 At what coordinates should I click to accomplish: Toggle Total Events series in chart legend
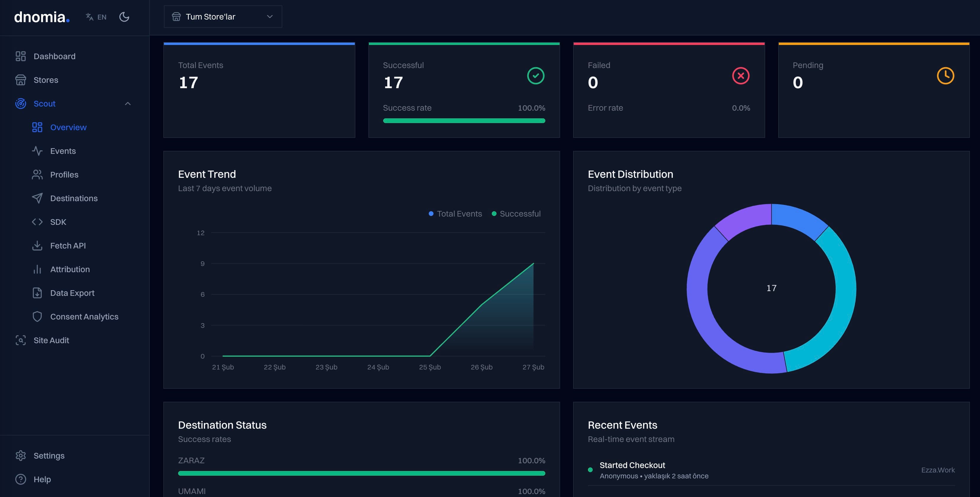tap(455, 214)
